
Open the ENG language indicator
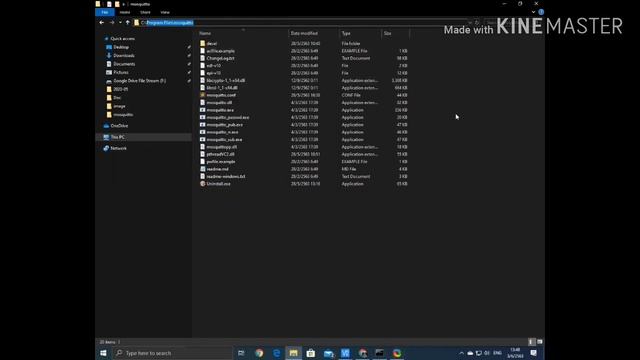(x=497, y=353)
